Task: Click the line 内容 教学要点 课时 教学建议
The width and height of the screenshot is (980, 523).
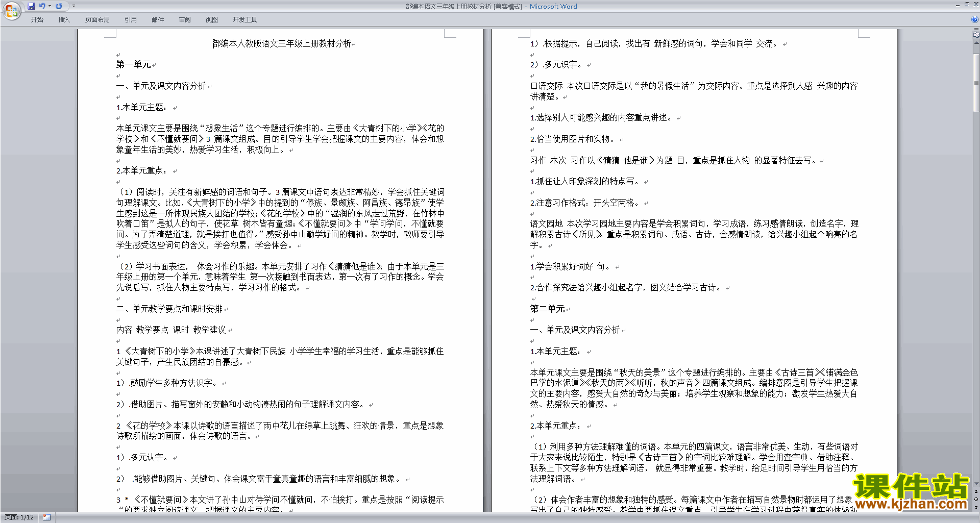Action: 171,330
